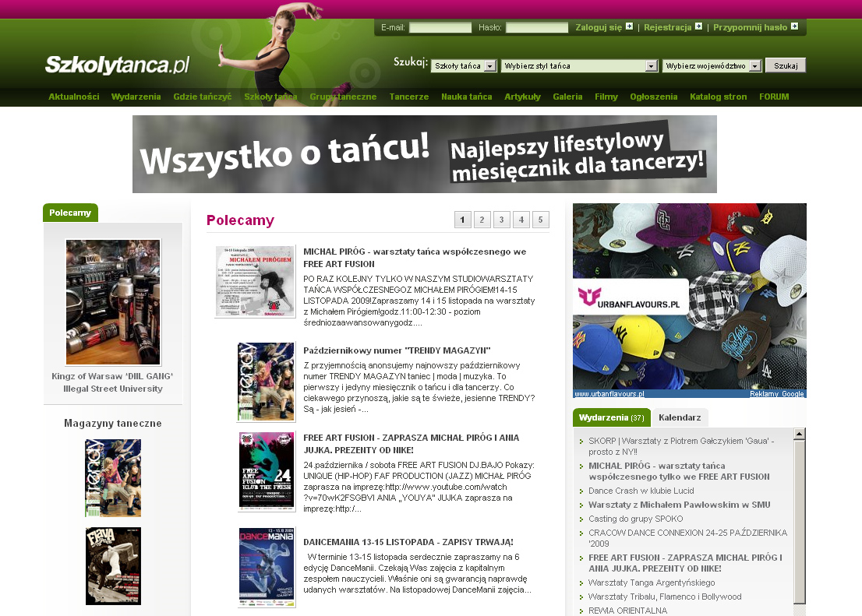Open the Szkoły tańca search category dropdown
Screen dimensions: 862x616
point(464,66)
